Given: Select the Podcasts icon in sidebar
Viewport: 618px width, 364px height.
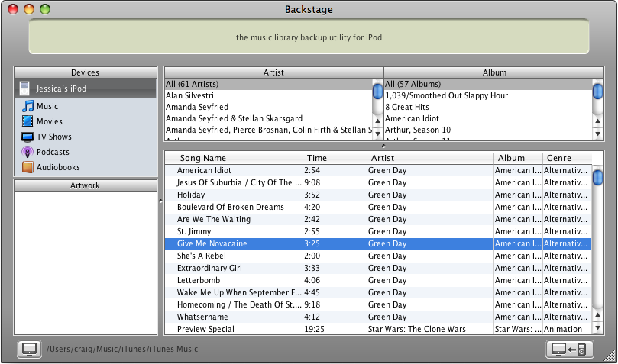Looking at the screenshot, I should [28, 152].
